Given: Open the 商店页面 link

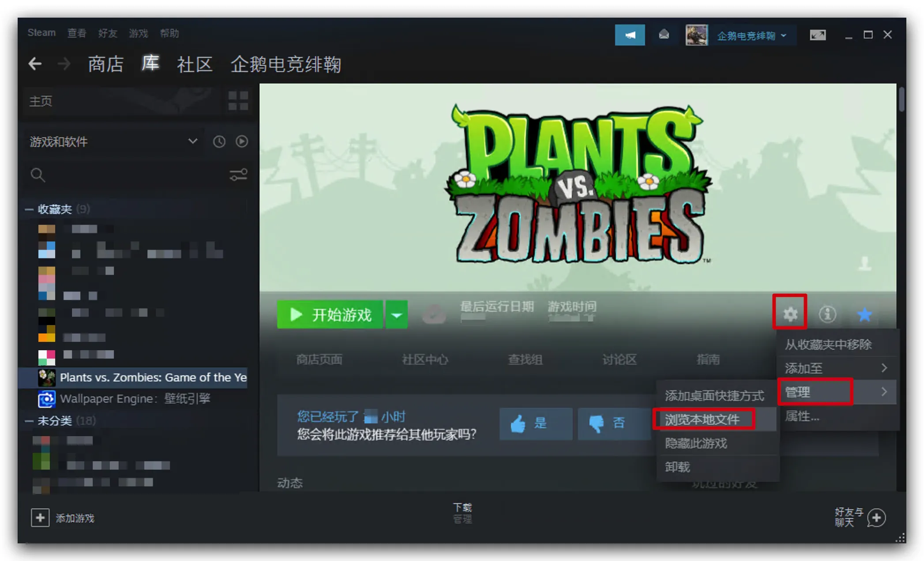Looking at the screenshot, I should tap(319, 360).
